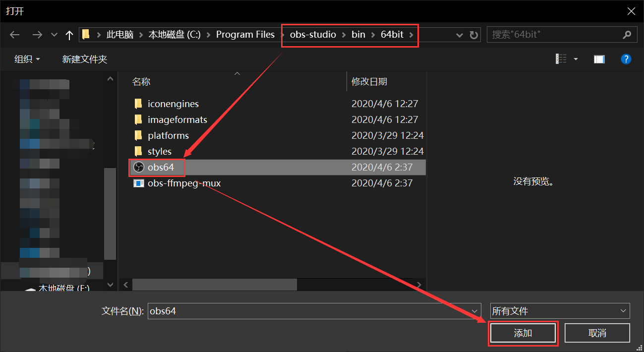Navigate to 本地磁盘 (C:) breadcrumb
The image size is (644, 352).
point(174,35)
